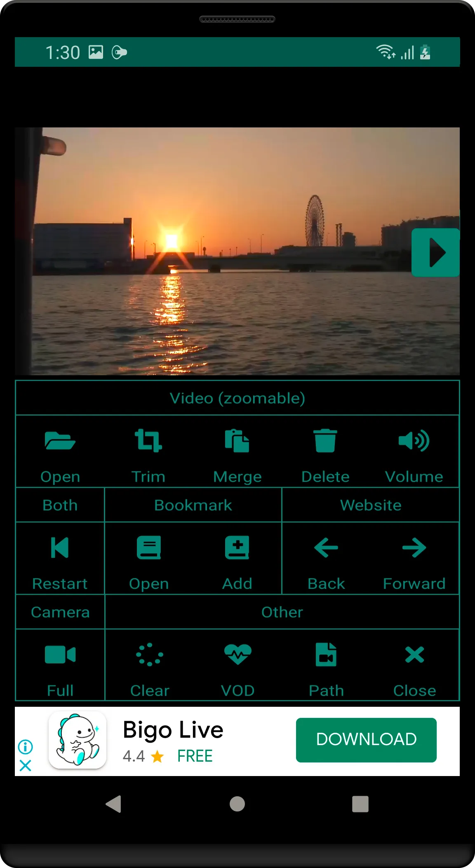Dismiss the ad with blue X
Screen dimensions: 475x868
coord(25,766)
